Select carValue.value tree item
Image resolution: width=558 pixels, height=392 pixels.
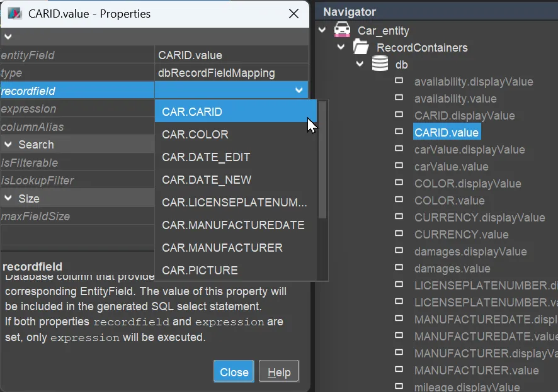pyautogui.click(x=451, y=167)
